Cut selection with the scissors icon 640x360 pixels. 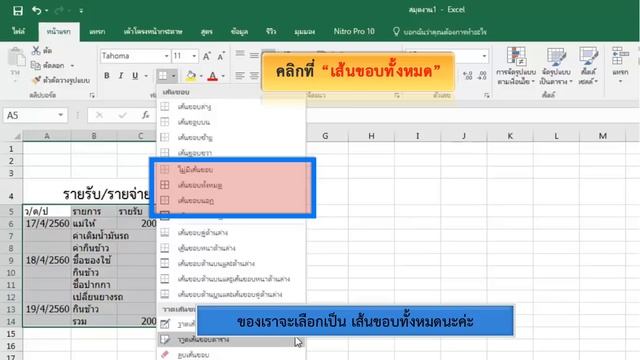pos(42,51)
